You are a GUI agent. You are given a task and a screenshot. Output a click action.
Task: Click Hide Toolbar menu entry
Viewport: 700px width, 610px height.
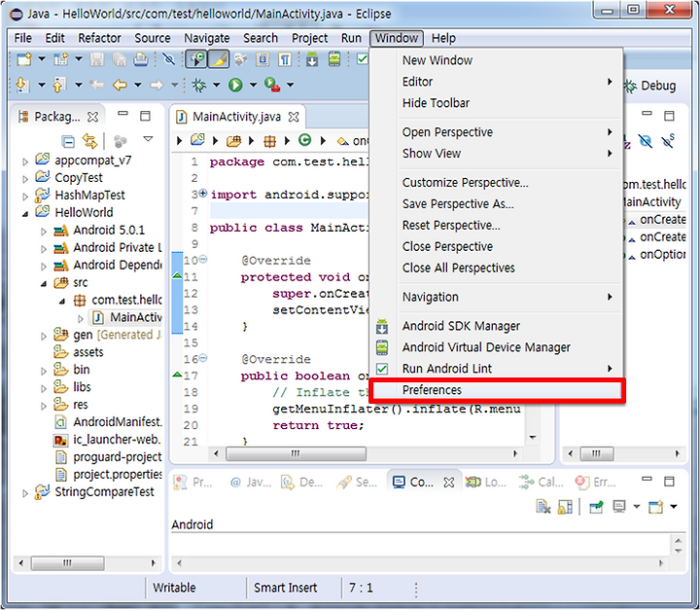498,103
